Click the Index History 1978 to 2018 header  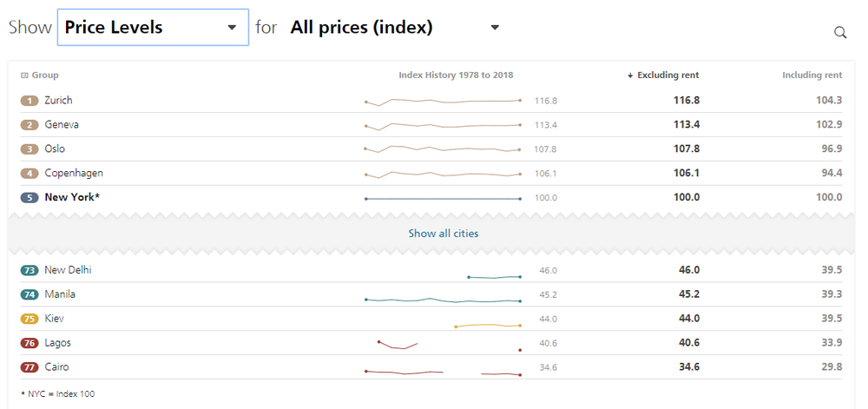pyautogui.click(x=456, y=76)
